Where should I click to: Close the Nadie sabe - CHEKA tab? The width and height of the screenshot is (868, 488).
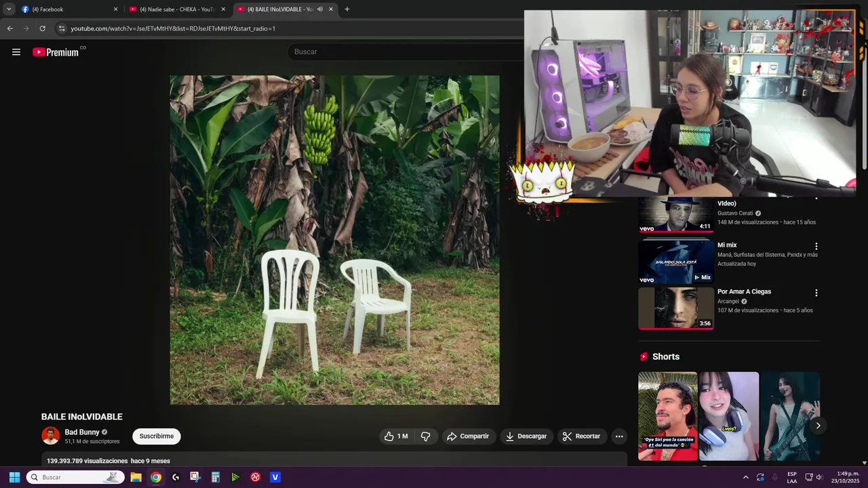223,9
